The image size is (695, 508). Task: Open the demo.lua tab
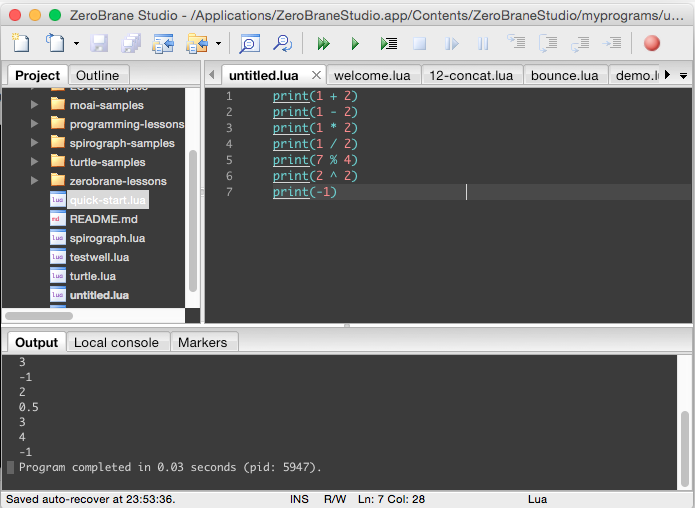[x=637, y=75]
